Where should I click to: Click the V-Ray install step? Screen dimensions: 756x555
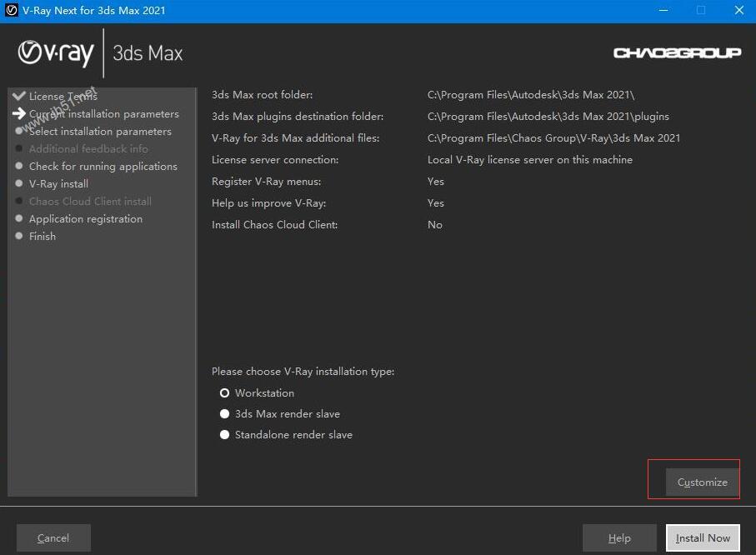58,183
